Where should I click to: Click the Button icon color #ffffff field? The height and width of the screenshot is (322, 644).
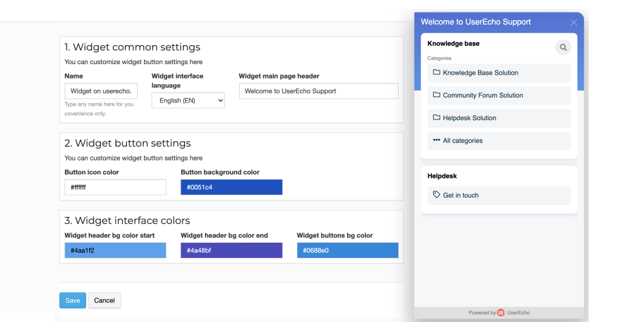click(x=116, y=187)
